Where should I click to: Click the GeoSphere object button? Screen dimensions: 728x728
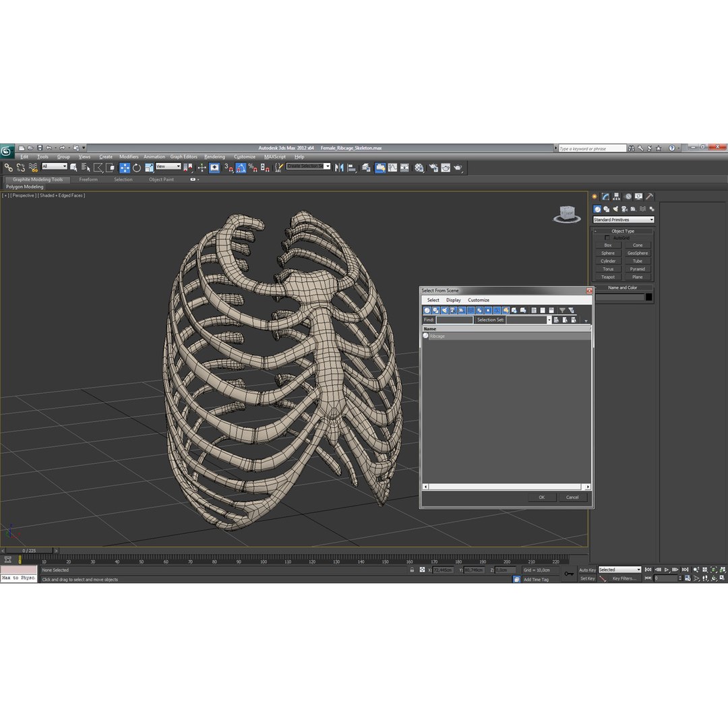click(638, 253)
